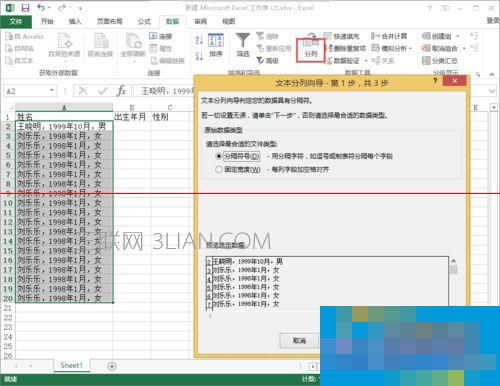Open the 数据验证 dropdown arrow
This screenshot has width=500, height=386.
point(365,61)
